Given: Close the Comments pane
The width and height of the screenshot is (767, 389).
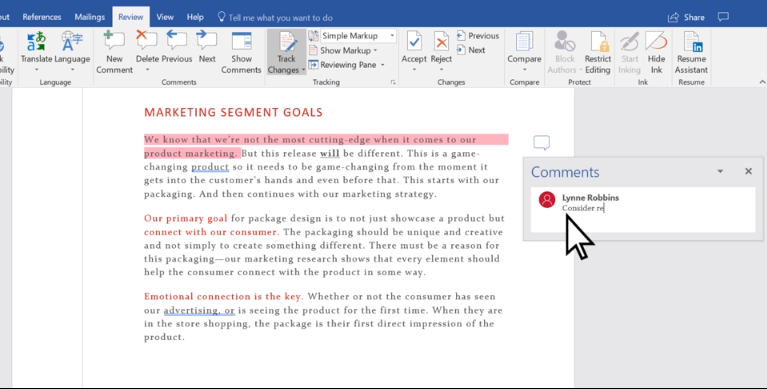Looking at the screenshot, I should coord(748,171).
